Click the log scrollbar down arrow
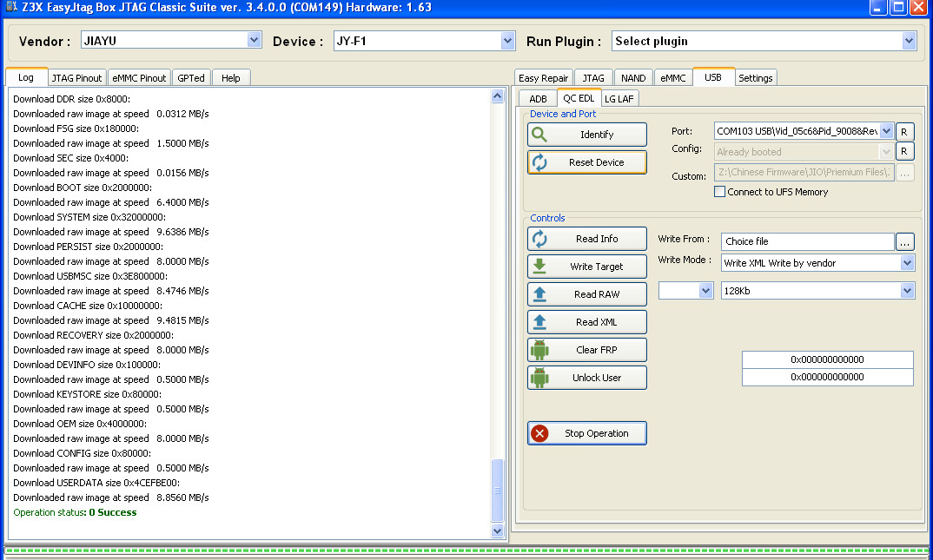This screenshot has width=933, height=560. coord(498,530)
